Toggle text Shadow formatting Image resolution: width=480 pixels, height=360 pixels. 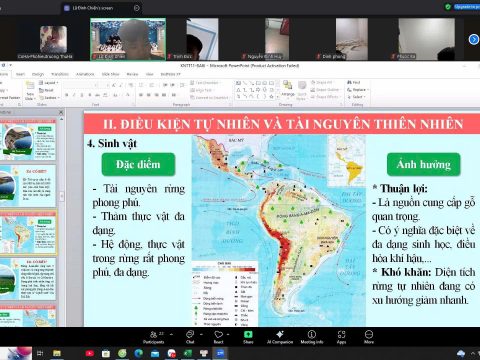pos(90,95)
